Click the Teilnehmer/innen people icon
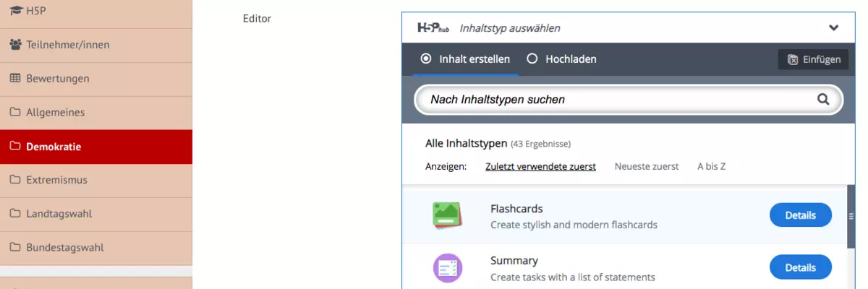Image resolution: width=868 pixels, height=289 pixels. pos(15,45)
